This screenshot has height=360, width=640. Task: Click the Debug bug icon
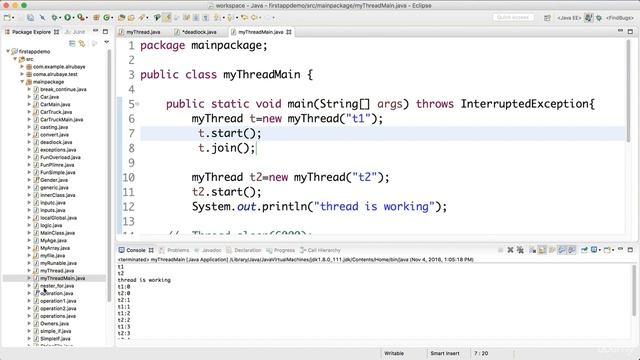click(x=55, y=18)
